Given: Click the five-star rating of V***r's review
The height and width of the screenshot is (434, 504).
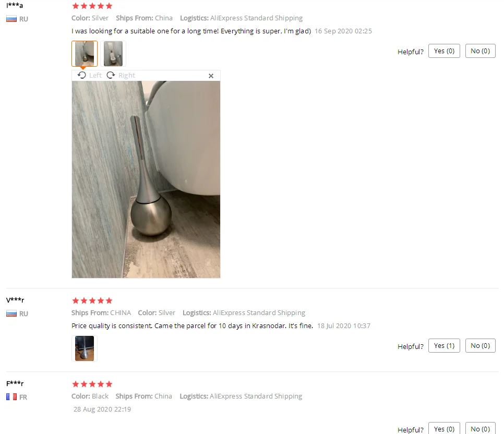Looking at the screenshot, I should pos(92,300).
